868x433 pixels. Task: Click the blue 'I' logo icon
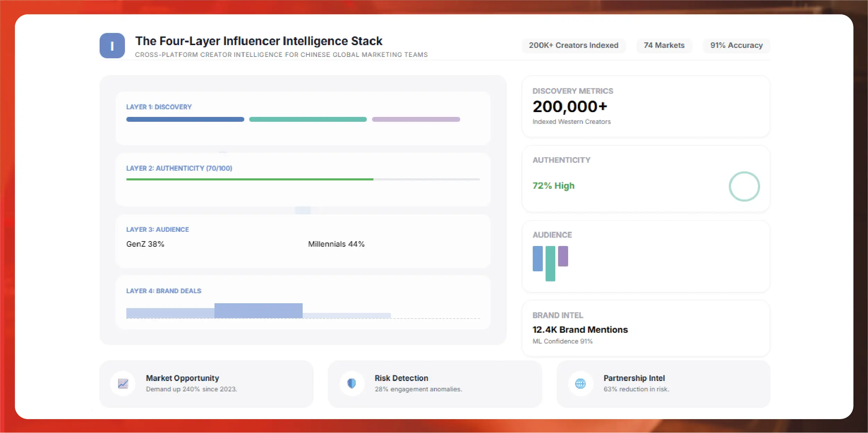tap(112, 46)
